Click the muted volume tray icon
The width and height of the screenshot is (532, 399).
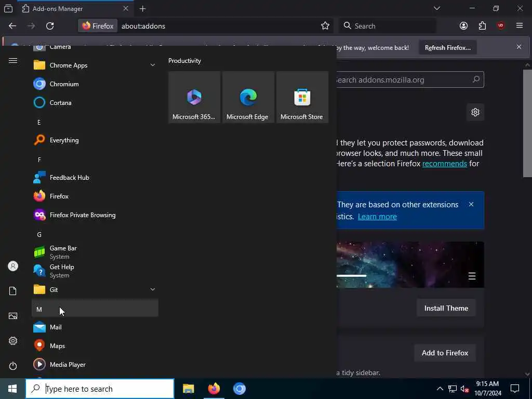[465, 389]
